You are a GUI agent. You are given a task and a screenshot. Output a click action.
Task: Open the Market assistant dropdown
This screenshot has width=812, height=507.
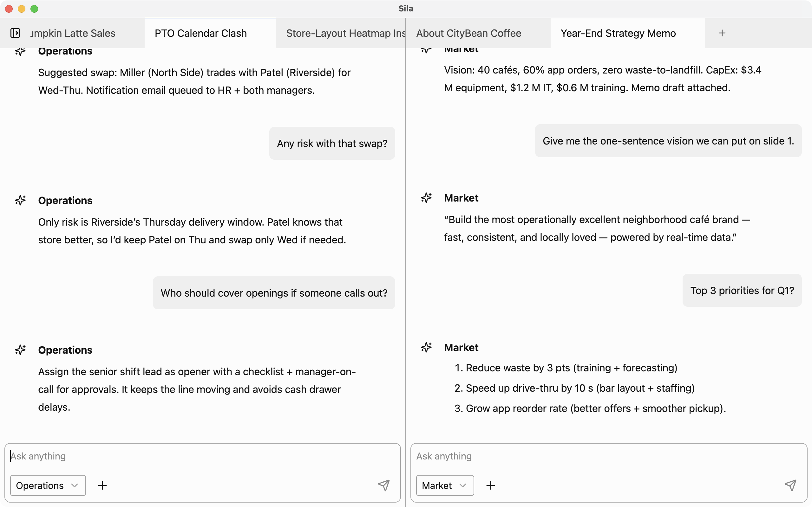445,485
